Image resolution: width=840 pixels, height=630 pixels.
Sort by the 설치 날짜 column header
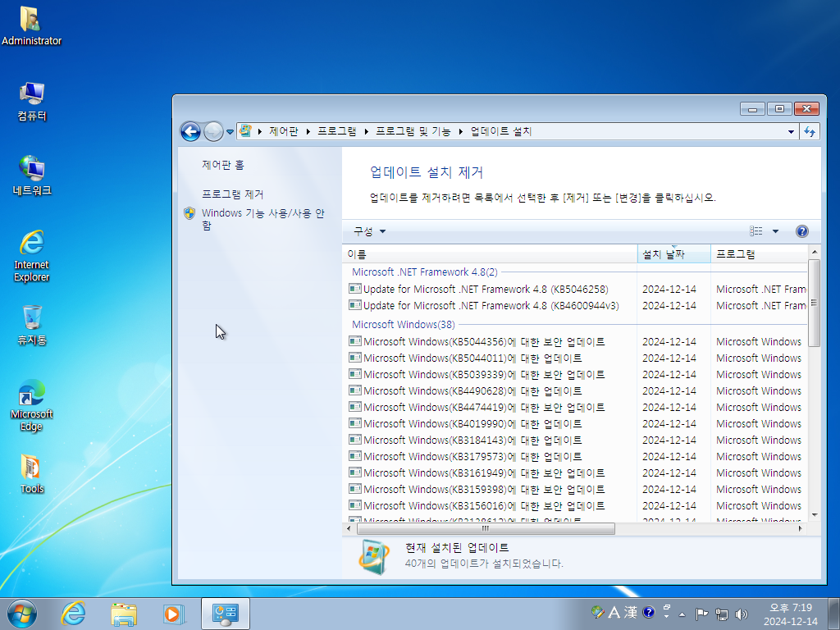click(674, 254)
